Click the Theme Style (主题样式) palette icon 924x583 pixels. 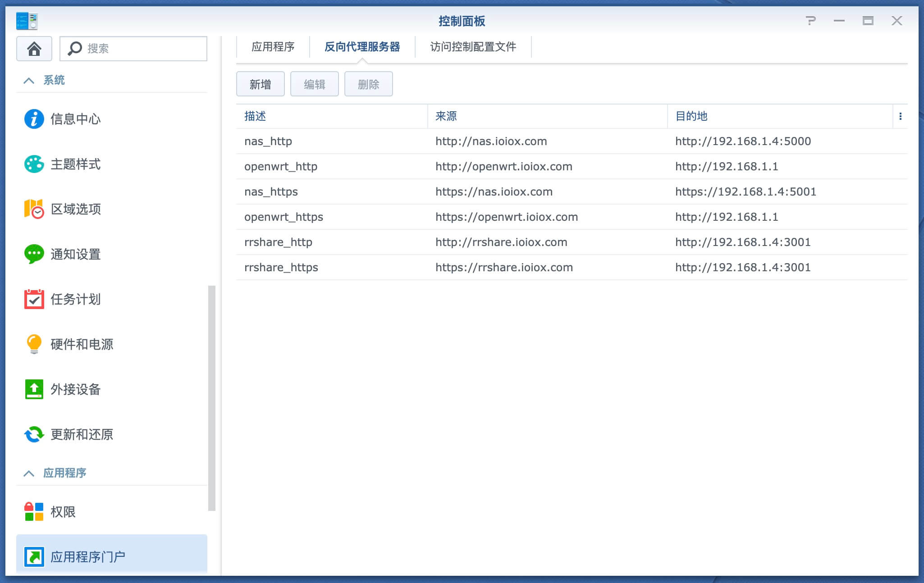pyautogui.click(x=34, y=164)
